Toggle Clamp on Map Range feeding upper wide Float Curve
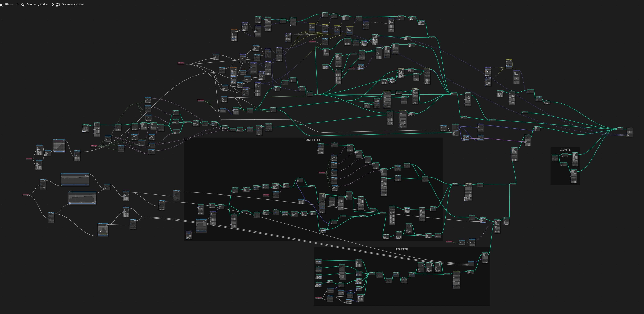This screenshot has width=644, height=314. [x=41, y=184]
